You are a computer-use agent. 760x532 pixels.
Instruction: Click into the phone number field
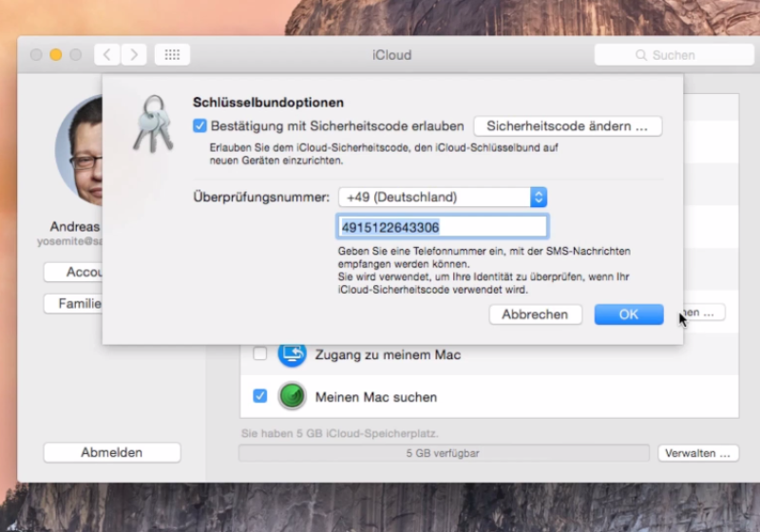click(x=442, y=227)
